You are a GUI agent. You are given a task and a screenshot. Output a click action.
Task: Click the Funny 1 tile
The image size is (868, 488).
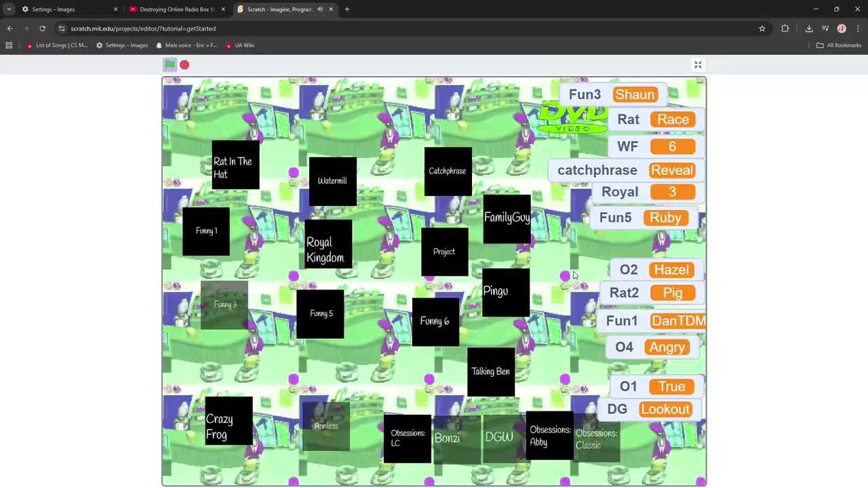pos(206,231)
